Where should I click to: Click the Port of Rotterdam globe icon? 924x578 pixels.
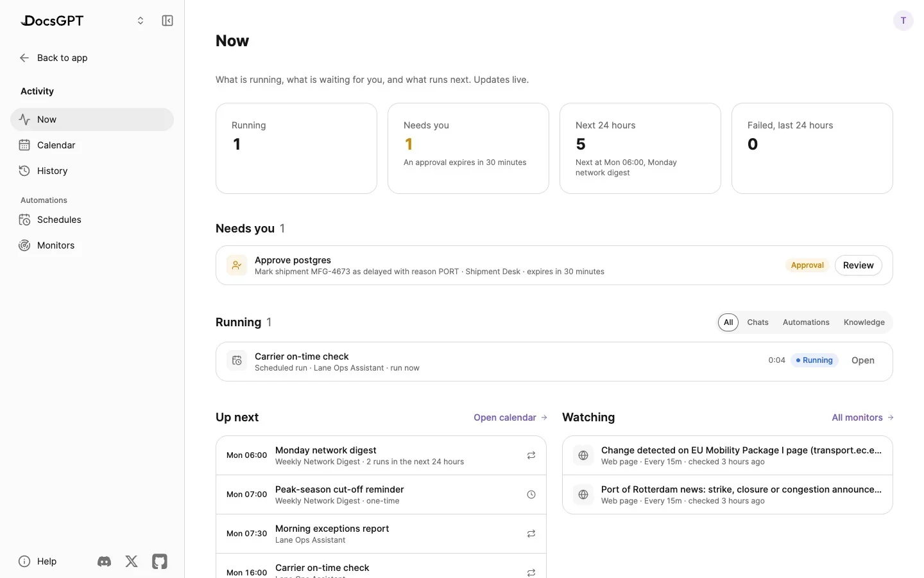(583, 495)
